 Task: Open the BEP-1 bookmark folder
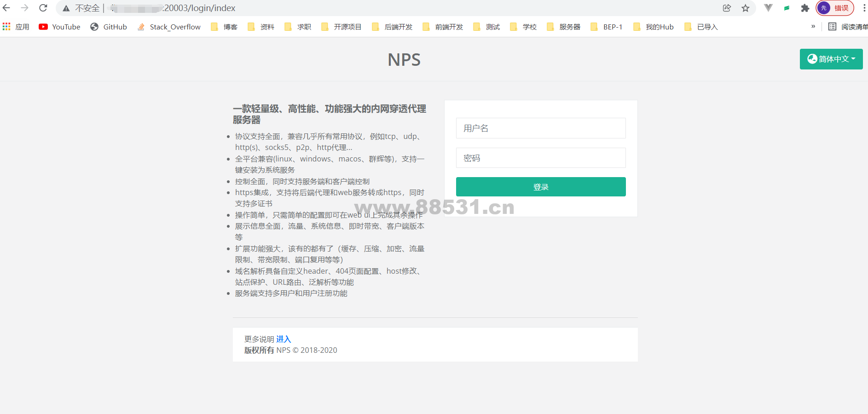[x=607, y=27]
